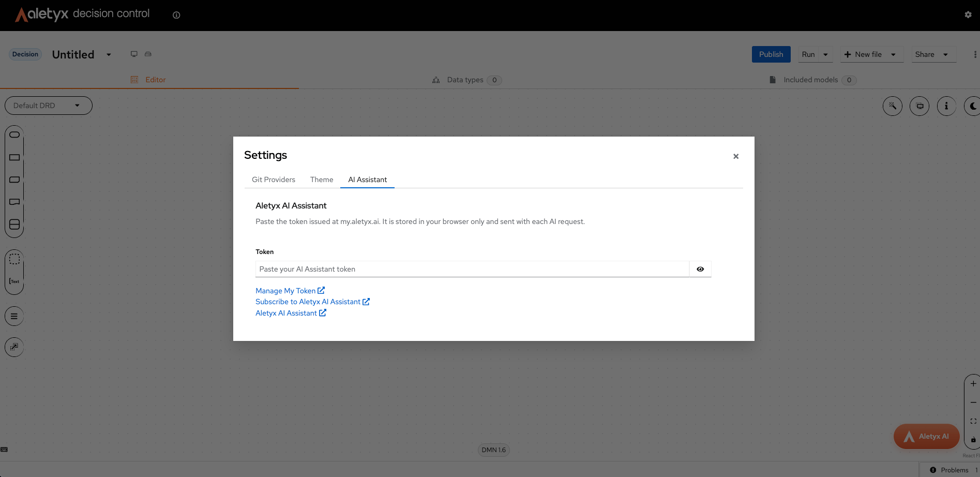The height and width of the screenshot is (477, 980).
Task: Open the DRG nodes list icon
Action: pyautogui.click(x=14, y=316)
